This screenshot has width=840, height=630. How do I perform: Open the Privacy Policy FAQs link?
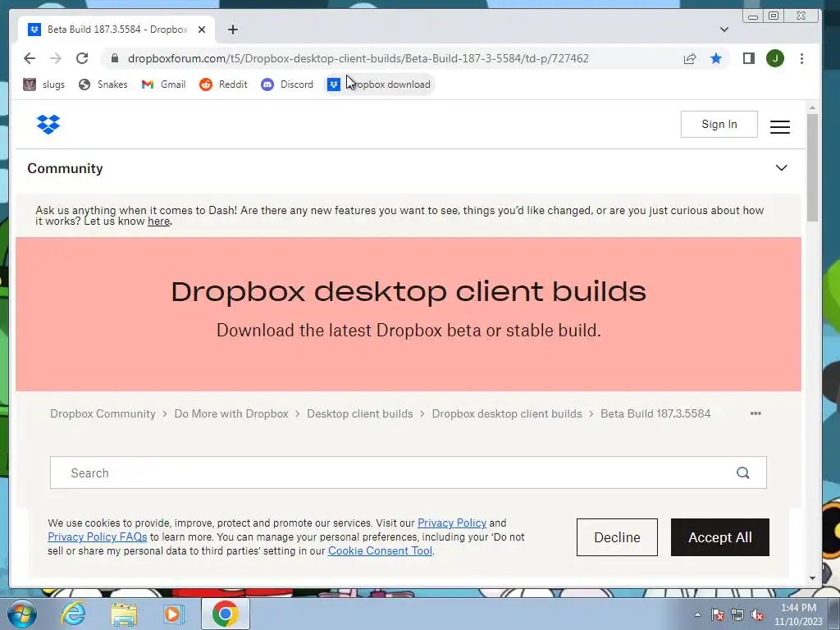pos(97,536)
